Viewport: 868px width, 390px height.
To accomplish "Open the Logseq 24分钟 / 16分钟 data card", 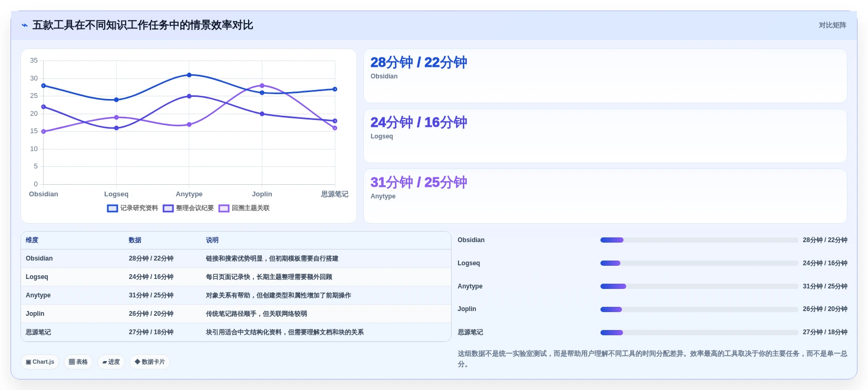I will [x=605, y=136].
